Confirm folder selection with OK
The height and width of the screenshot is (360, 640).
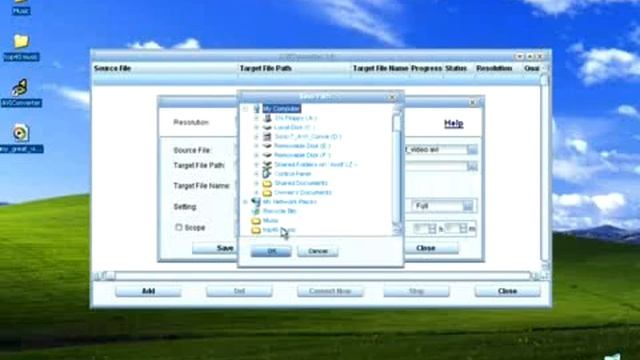pyautogui.click(x=271, y=251)
